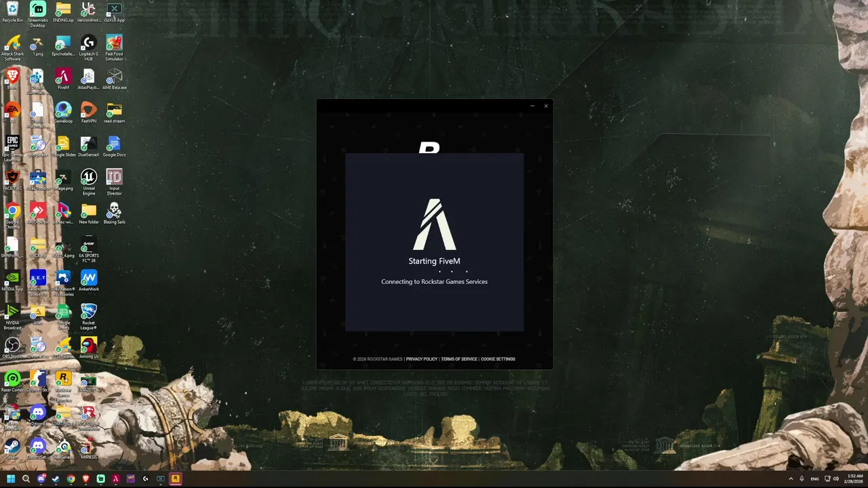Open the Discord desktop icon

[38, 415]
